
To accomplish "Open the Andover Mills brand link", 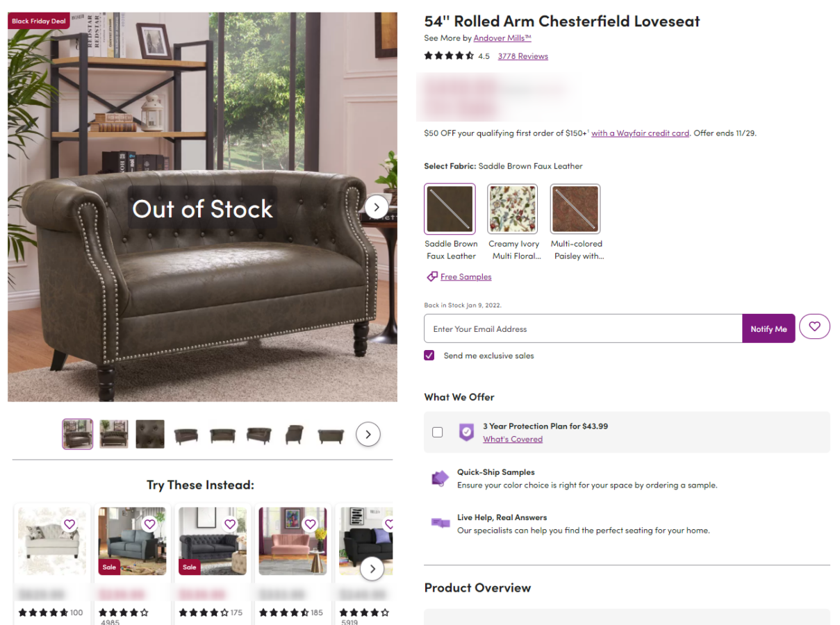I will [x=502, y=38].
